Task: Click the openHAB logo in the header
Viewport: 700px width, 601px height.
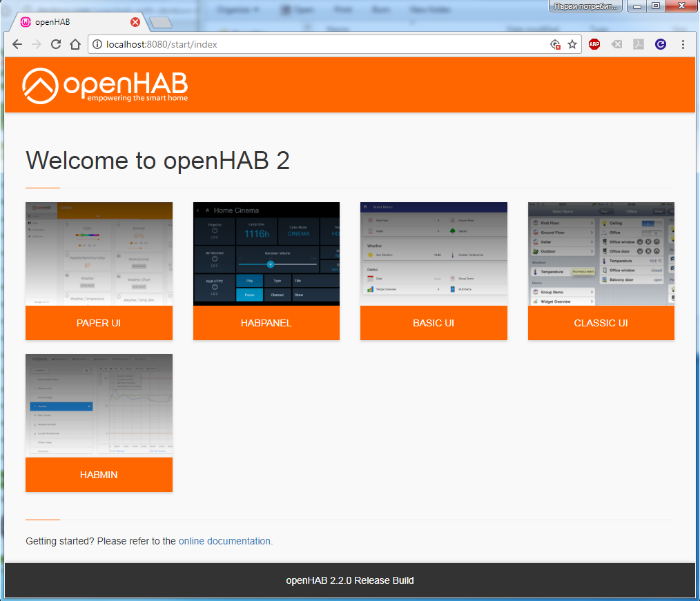Action: [x=105, y=86]
